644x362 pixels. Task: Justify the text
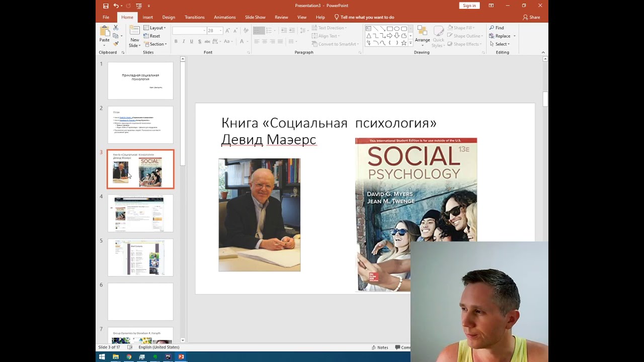pos(280,41)
